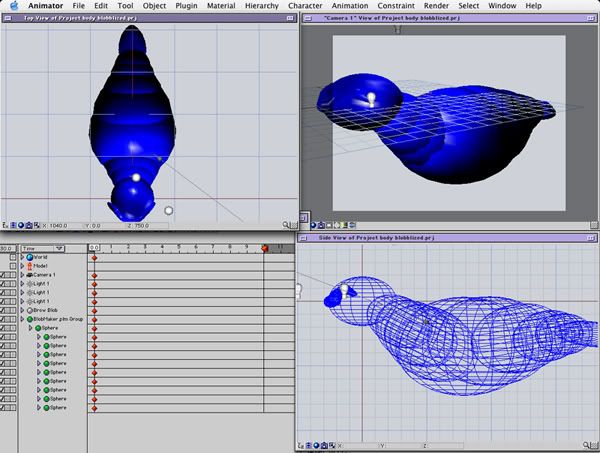600x453 pixels.
Task: Click the camera icon in the Top View toolbar
Action: 28,226
